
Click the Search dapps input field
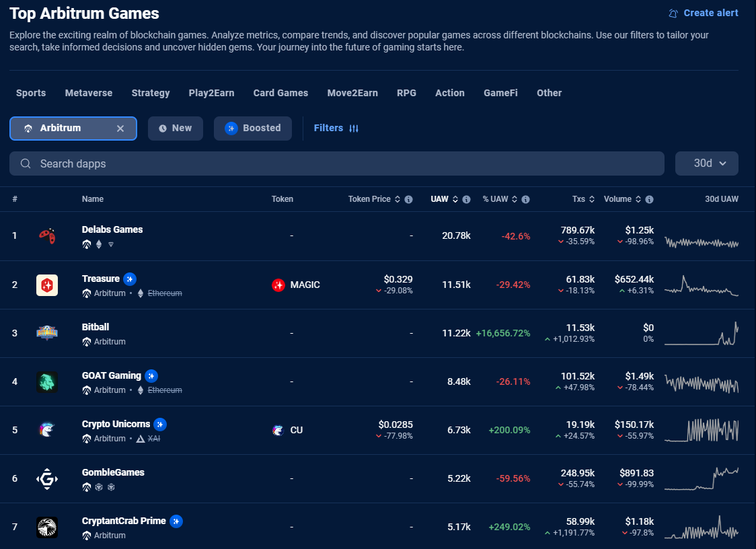click(x=336, y=163)
